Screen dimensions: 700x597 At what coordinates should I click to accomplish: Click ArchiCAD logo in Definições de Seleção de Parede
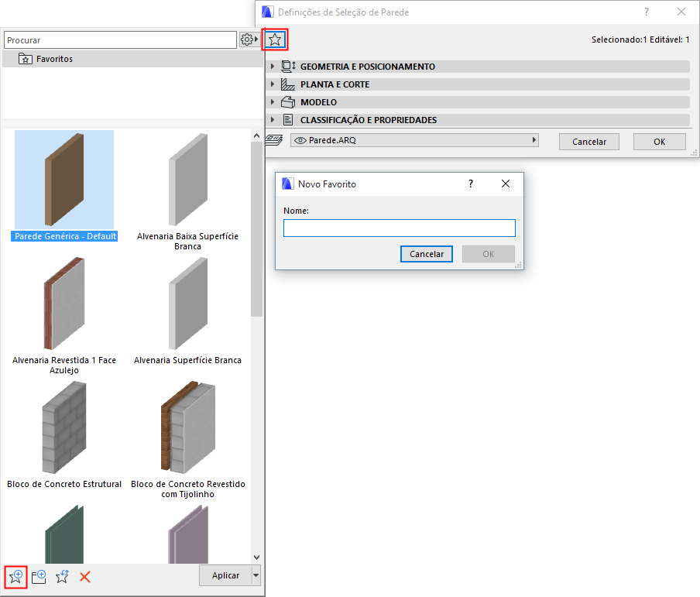point(268,12)
